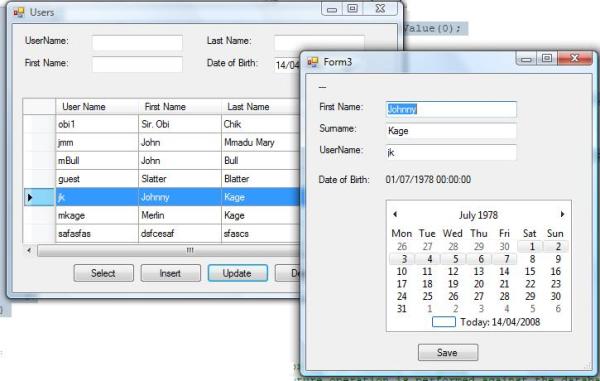
Task: Pick July 19 in the calendar
Action: [x=453, y=284]
